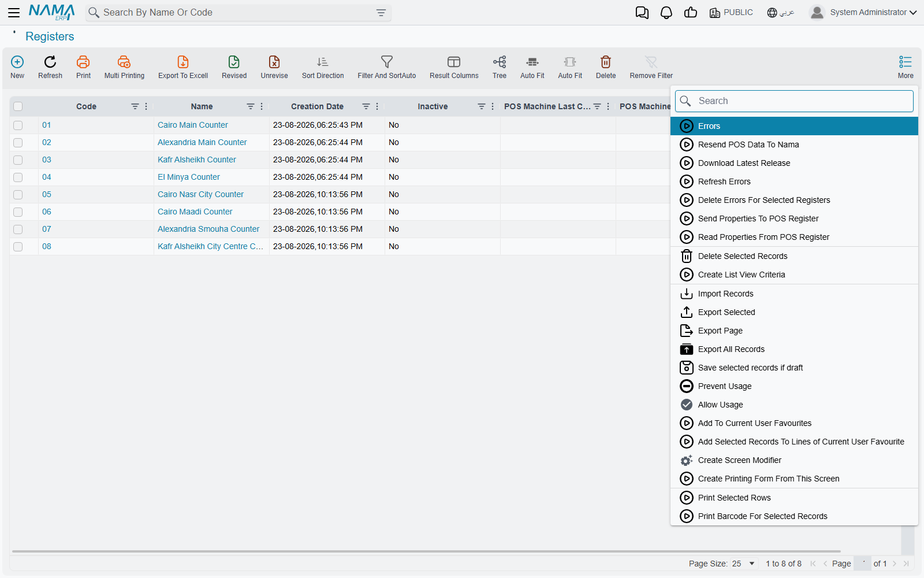Viewport: 924px width, 578px height.
Task: Click the New record toolbar icon
Action: [17, 67]
